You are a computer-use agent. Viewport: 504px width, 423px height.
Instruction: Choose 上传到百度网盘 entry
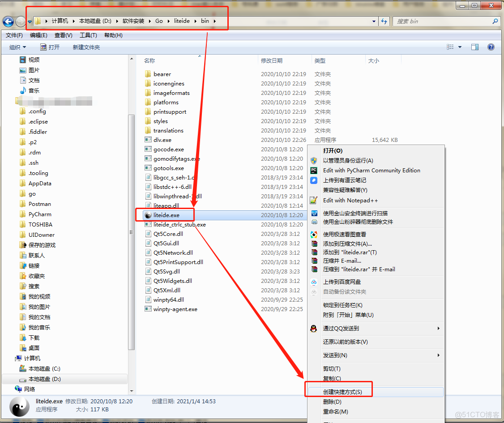(342, 282)
